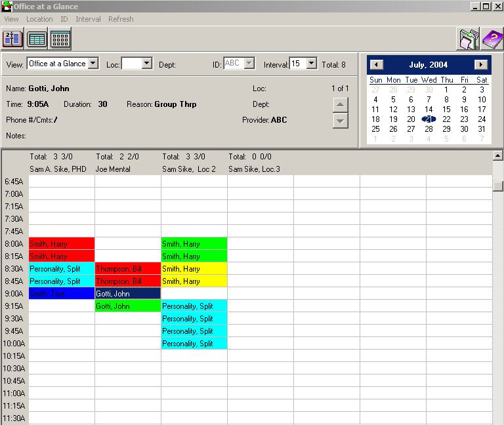Select grayed June 28 in the calendar

click(394, 90)
